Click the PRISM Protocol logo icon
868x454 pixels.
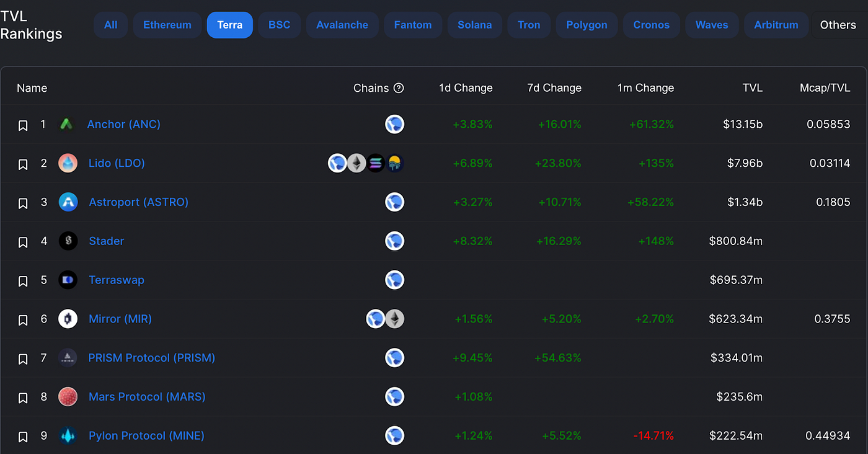68,357
